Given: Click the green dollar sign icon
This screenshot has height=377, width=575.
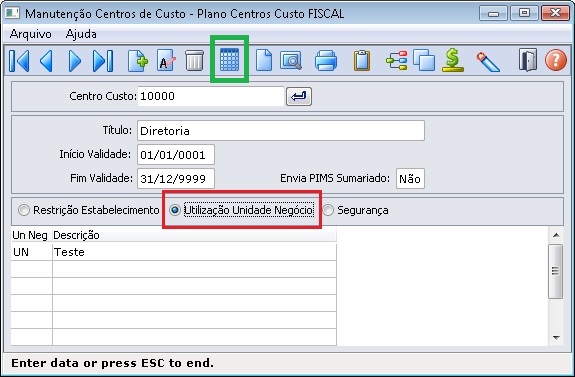Looking at the screenshot, I should (453, 61).
